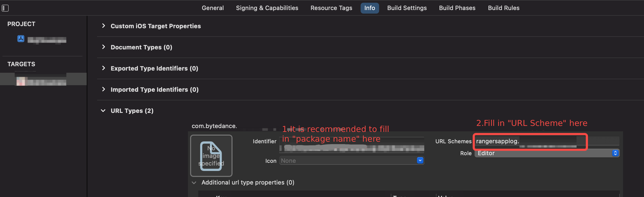
Task: Expand Custom iOS Target Properties section
Action: [103, 26]
